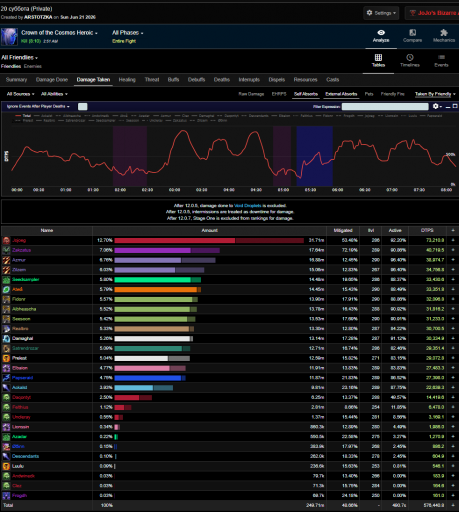Open Ignore Events After Player Deaths dropdown
459x512 pixels.
tap(38, 106)
